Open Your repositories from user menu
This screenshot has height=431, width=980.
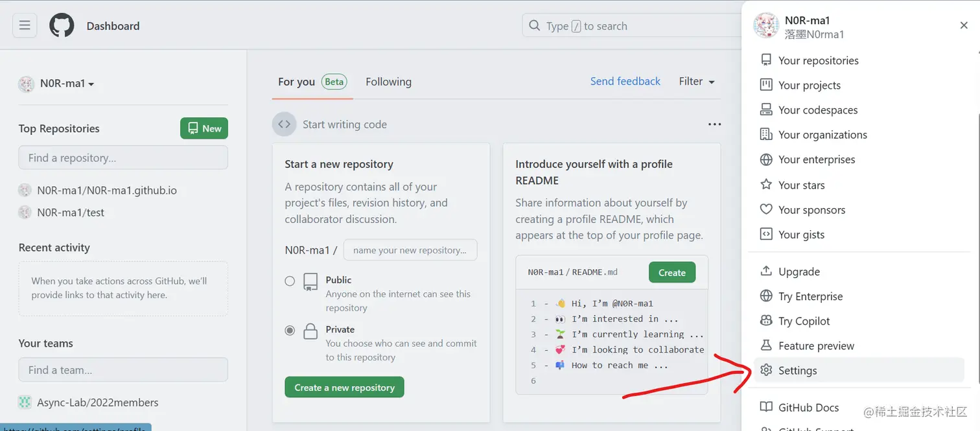(818, 60)
